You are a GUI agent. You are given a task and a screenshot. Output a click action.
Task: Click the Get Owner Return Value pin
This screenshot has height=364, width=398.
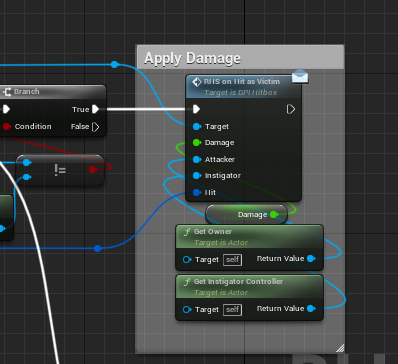(311, 259)
